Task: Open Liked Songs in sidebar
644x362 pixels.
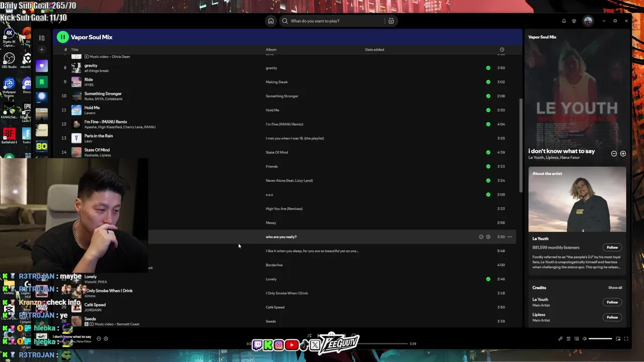Action: pyautogui.click(x=42, y=66)
